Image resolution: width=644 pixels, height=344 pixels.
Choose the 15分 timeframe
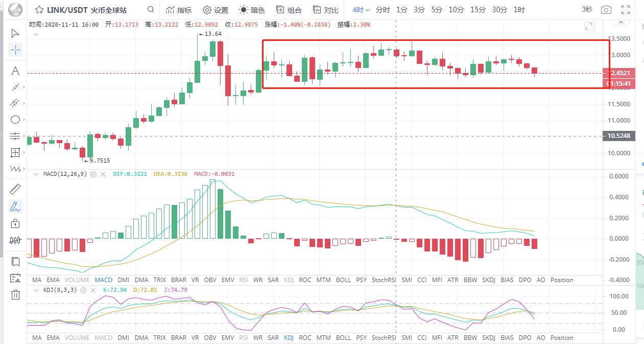coord(478,10)
